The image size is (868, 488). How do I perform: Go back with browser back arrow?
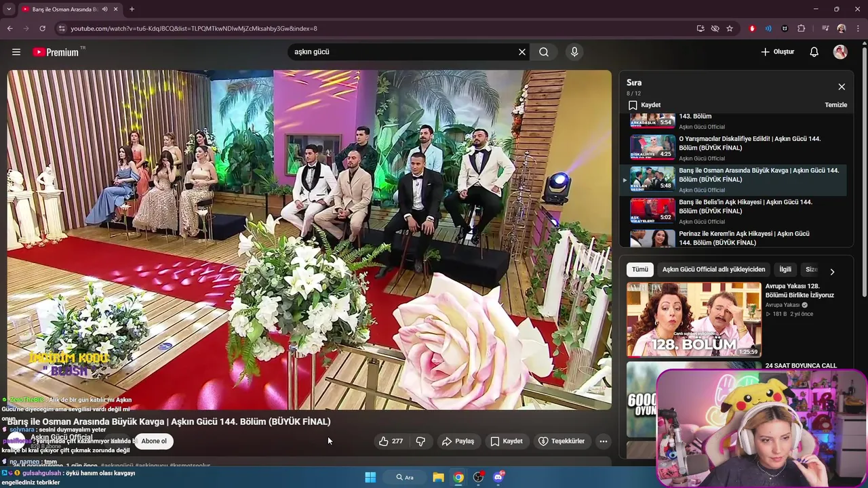[x=9, y=28]
